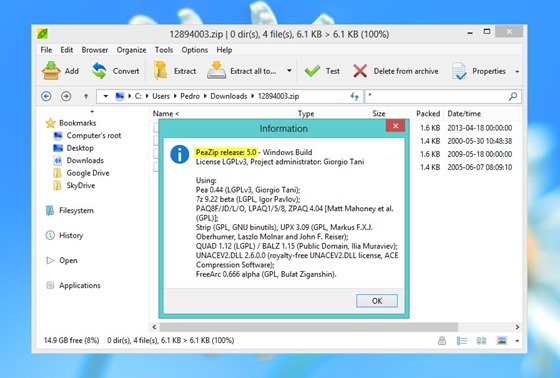Image resolution: width=560 pixels, height=378 pixels.
Task: Select Computer's root bookmark
Action: [94, 135]
